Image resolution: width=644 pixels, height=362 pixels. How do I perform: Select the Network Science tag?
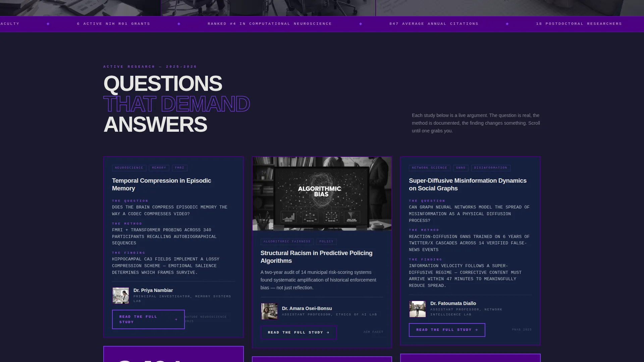coord(430,168)
